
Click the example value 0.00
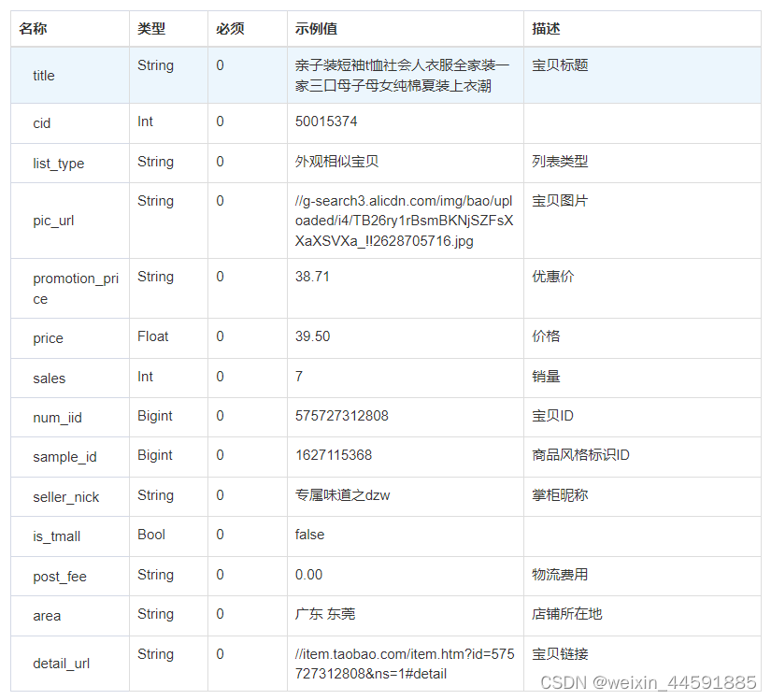tap(308, 575)
